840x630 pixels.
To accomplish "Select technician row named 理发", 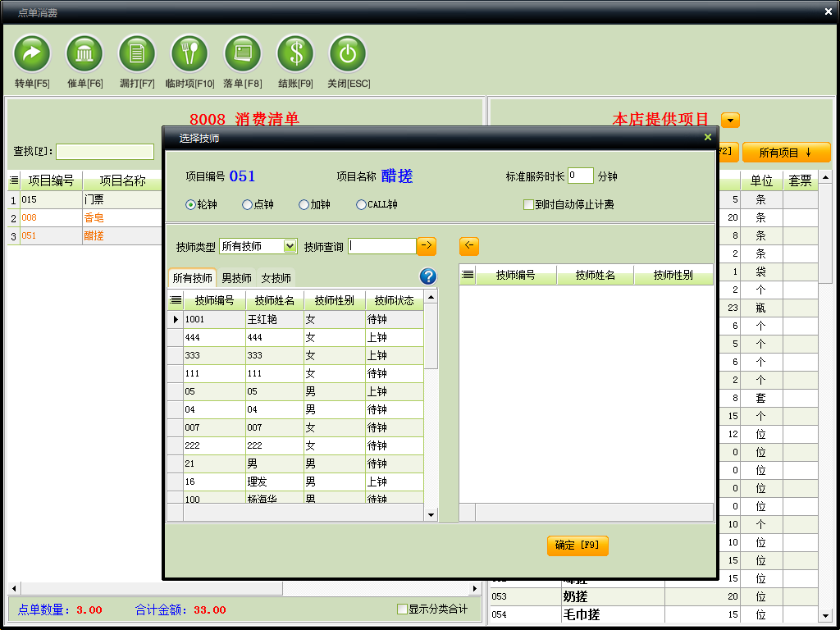I will [295, 482].
